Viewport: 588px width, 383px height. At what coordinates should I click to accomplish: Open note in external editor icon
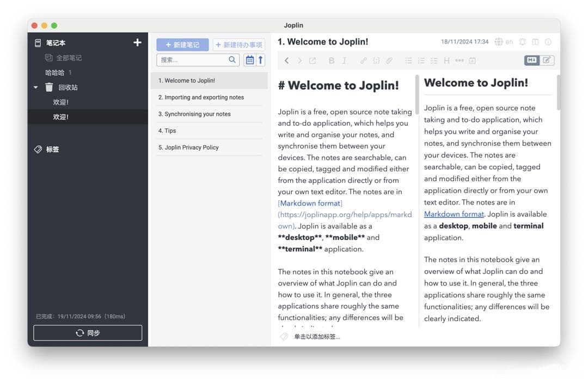313,60
